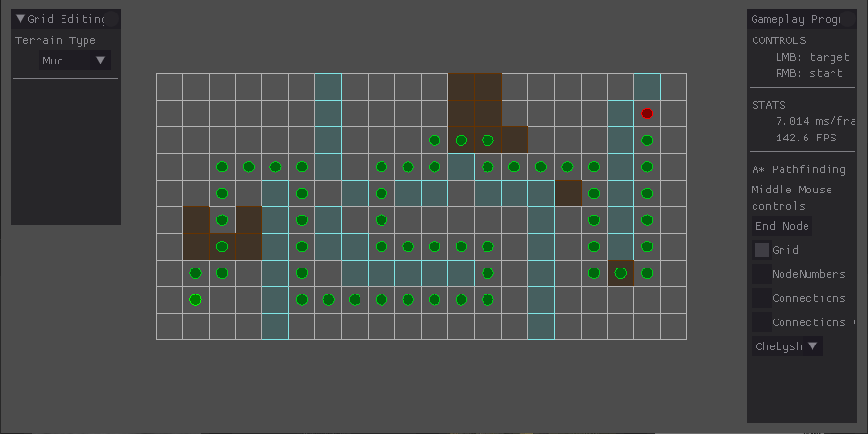The width and height of the screenshot is (868, 434).
Task: Click the bottom-left corner cell of the grid
Action: [x=169, y=326]
